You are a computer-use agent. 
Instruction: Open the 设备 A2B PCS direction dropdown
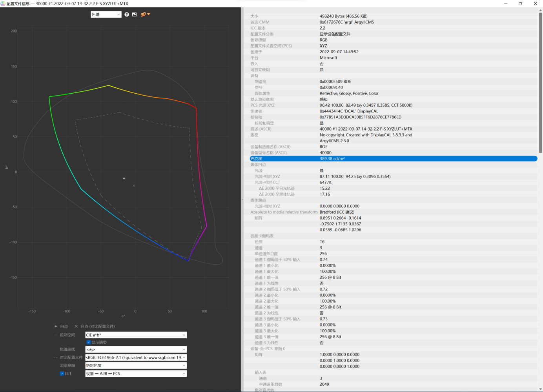point(136,374)
